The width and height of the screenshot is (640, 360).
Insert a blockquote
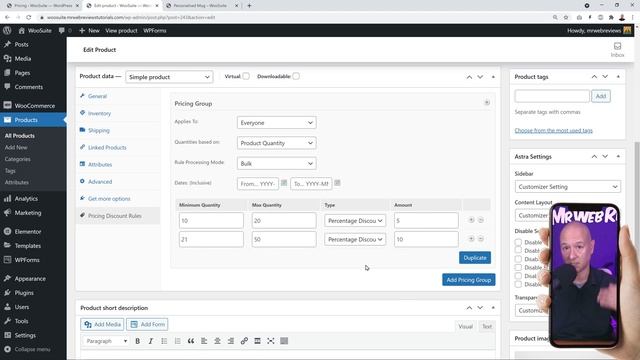tap(191, 341)
